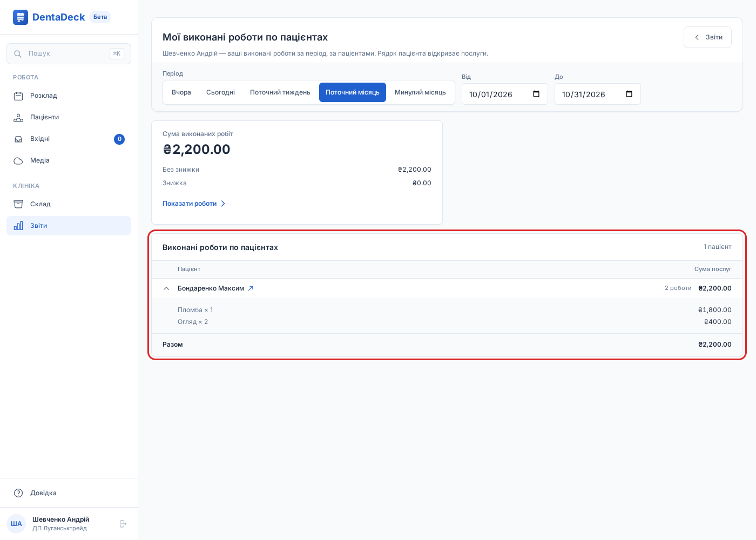756x540 pixels.
Task: Click the Вхідні unread count badge
Action: click(x=119, y=139)
